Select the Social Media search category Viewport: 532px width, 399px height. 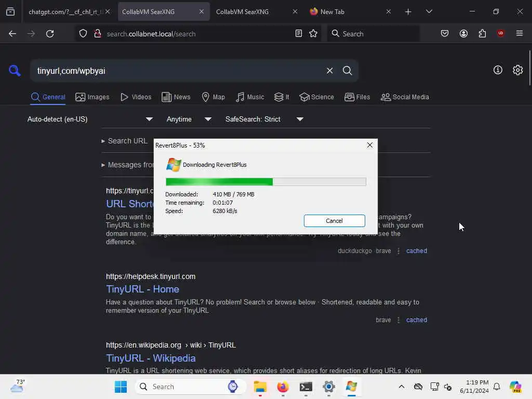pos(405,97)
